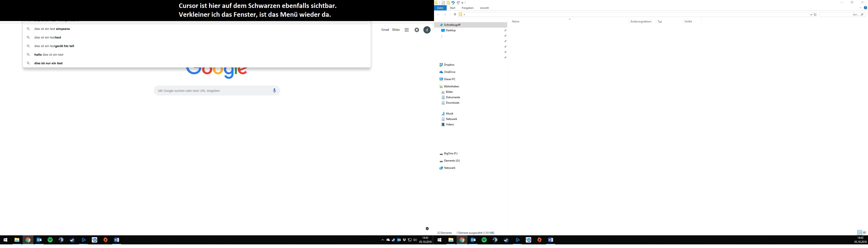Open customize gear on Google page
This screenshot has height=248, width=868.
(427, 229)
